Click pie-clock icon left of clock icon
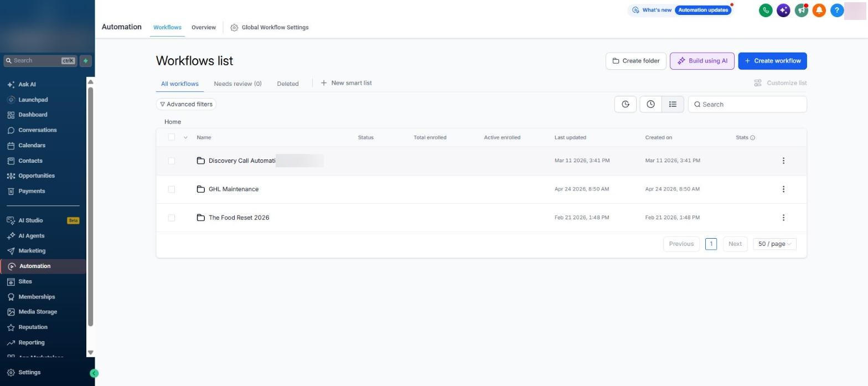 [626, 104]
